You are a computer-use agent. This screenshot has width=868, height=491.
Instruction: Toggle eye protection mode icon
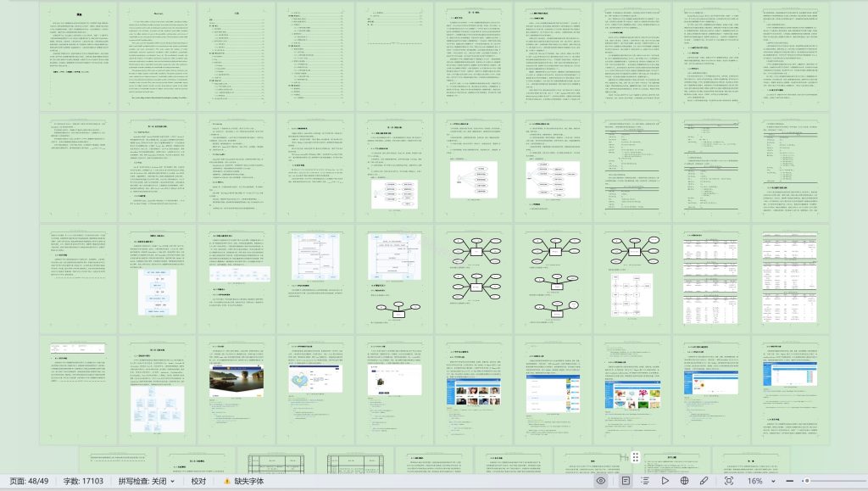tap(601, 481)
